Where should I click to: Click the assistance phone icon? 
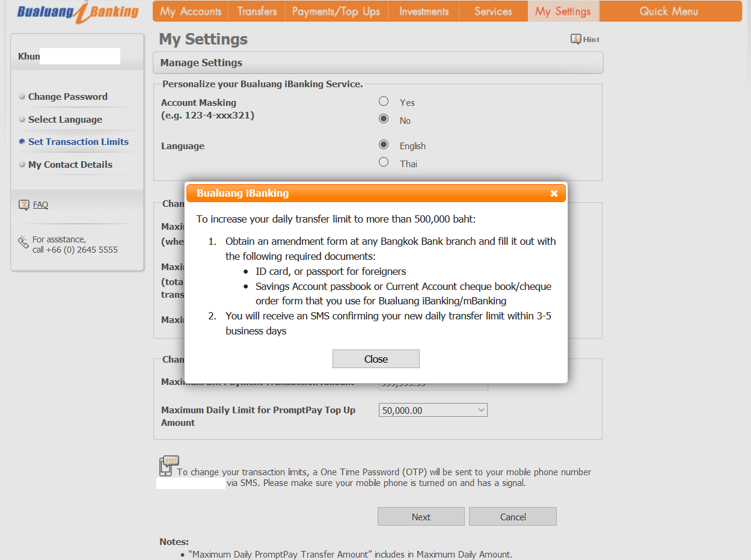23,242
